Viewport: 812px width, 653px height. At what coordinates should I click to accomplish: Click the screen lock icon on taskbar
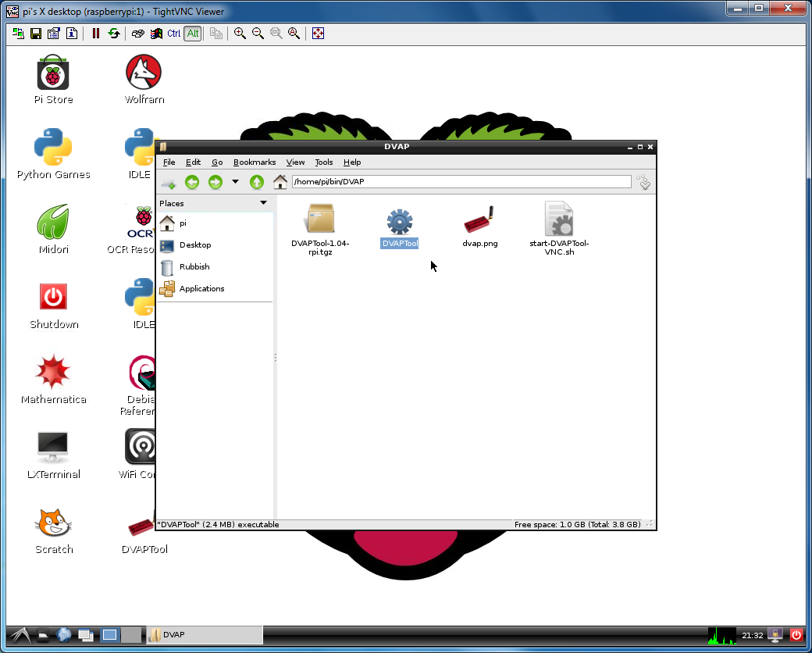(x=775, y=635)
